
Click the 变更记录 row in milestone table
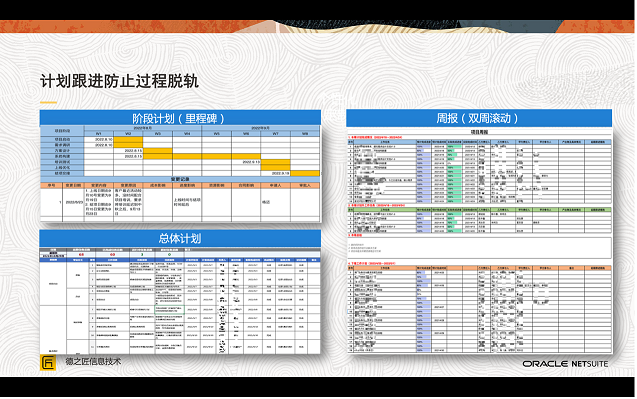[x=180, y=179]
